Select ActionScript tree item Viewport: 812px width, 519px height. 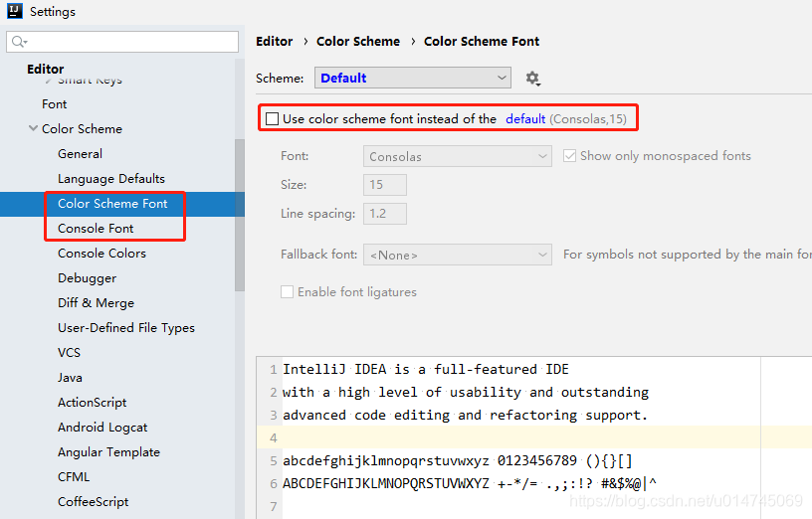tap(93, 402)
